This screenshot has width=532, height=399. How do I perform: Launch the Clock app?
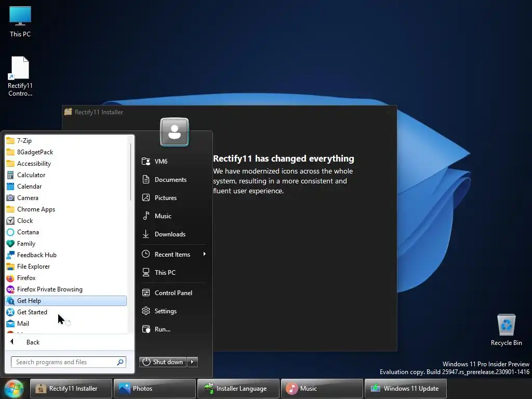point(66,220)
